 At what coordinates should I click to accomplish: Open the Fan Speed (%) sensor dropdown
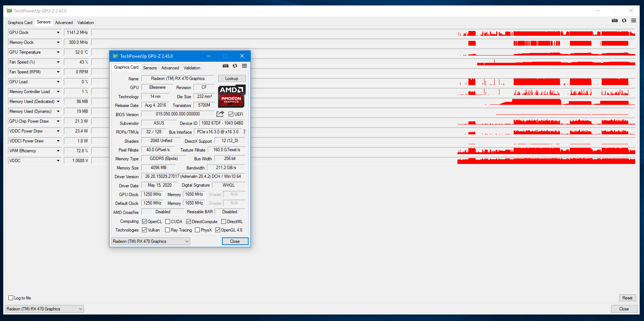(x=58, y=62)
